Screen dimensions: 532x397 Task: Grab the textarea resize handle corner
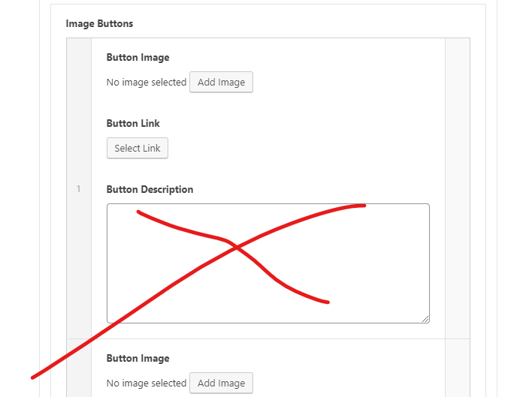point(425,319)
